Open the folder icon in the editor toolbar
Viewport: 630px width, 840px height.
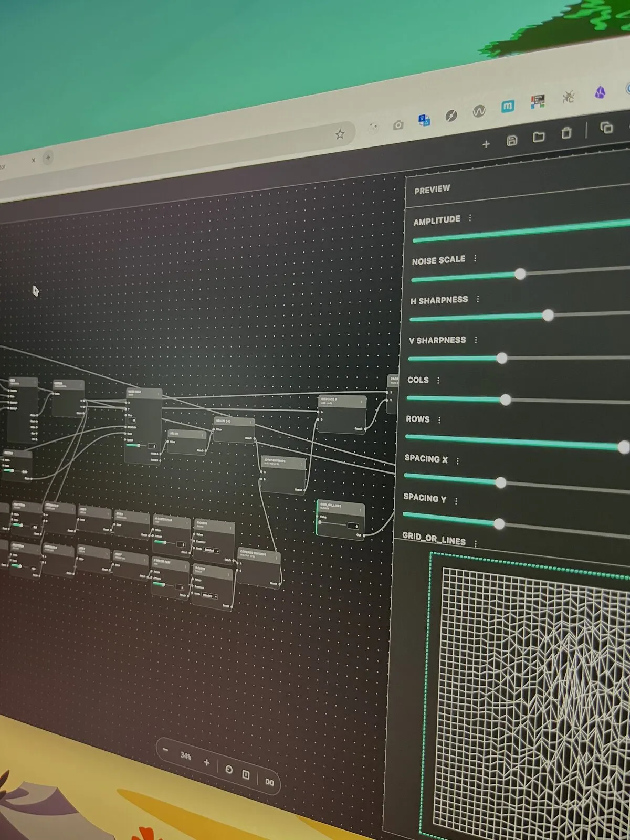[539, 137]
